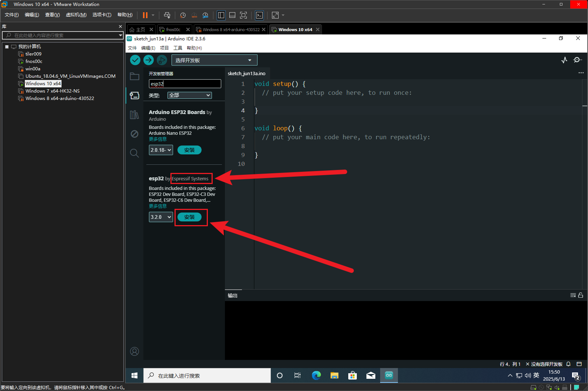Toggle output panel lock icon

(581, 295)
